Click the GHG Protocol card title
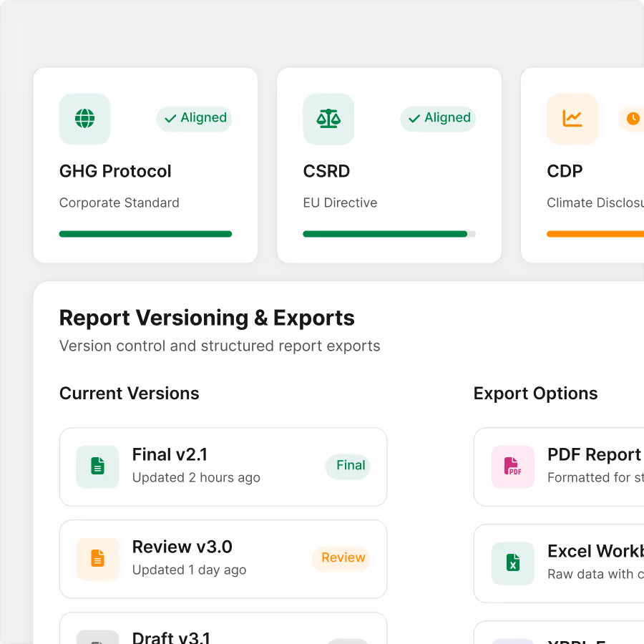This screenshot has width=644, height=644. click(115, 171)
